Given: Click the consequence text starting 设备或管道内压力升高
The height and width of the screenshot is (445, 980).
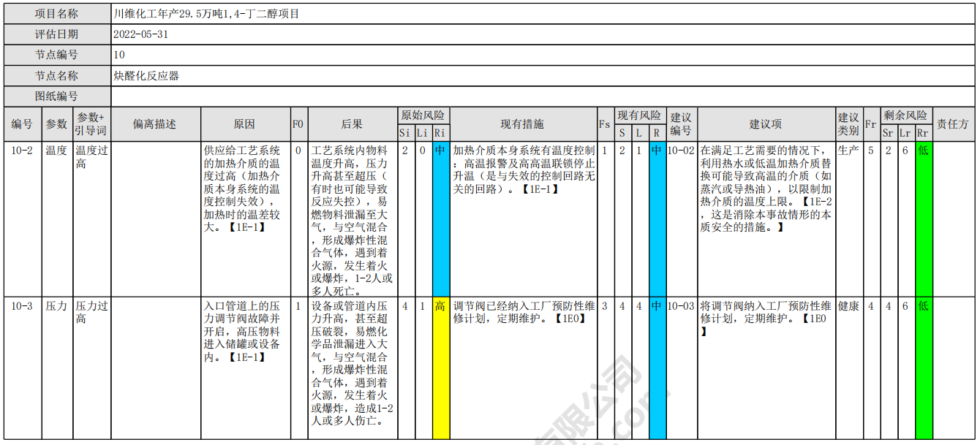Looking at the screenshot, I should pyautogui.click(x=353, y=363).
